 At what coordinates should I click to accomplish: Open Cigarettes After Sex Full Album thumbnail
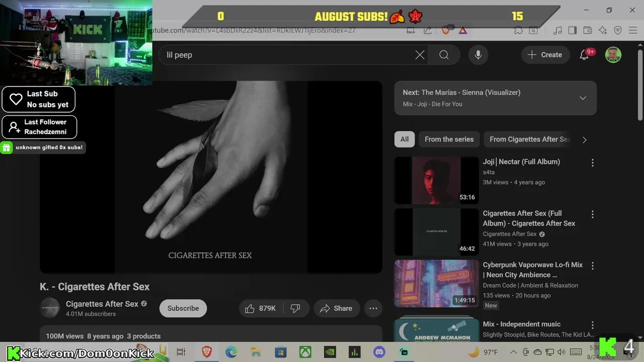(436, 232)
